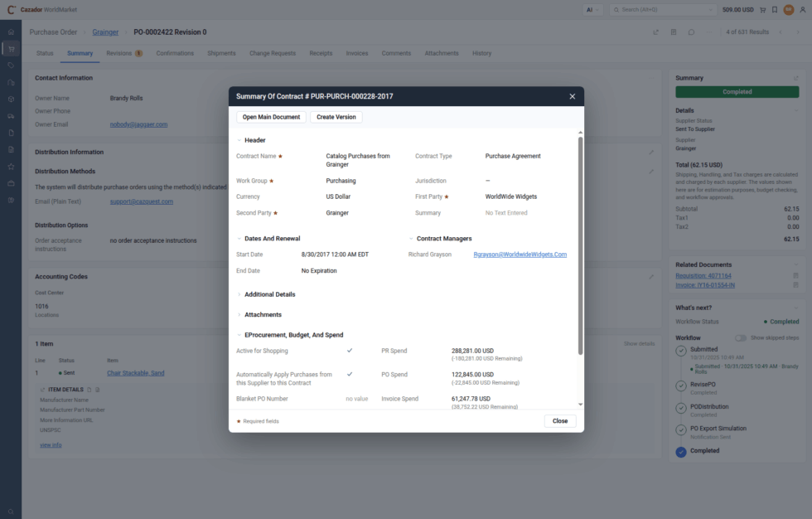Go to previous result arrow
812x519 pixels.
click(781, 32)
